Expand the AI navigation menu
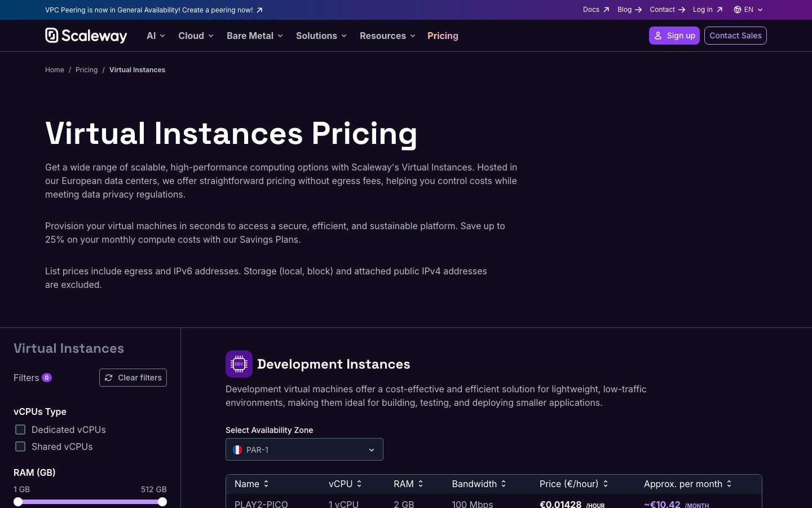This screenshot has height=508, width=812. pyautogui.click(x=156, y=36)
